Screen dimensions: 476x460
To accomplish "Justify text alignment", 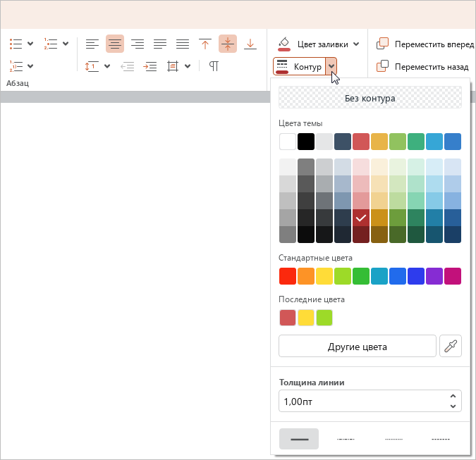I will click(160, 44).
